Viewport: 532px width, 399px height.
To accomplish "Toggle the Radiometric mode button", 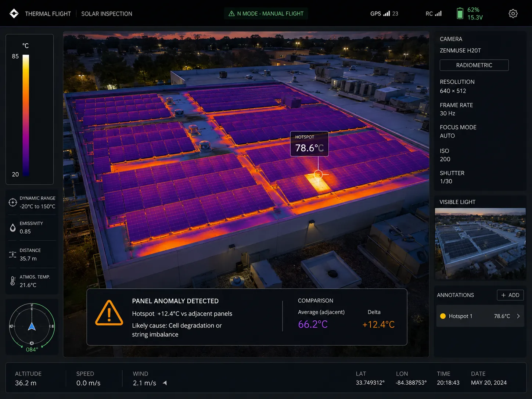I will [x=474, y=65].
